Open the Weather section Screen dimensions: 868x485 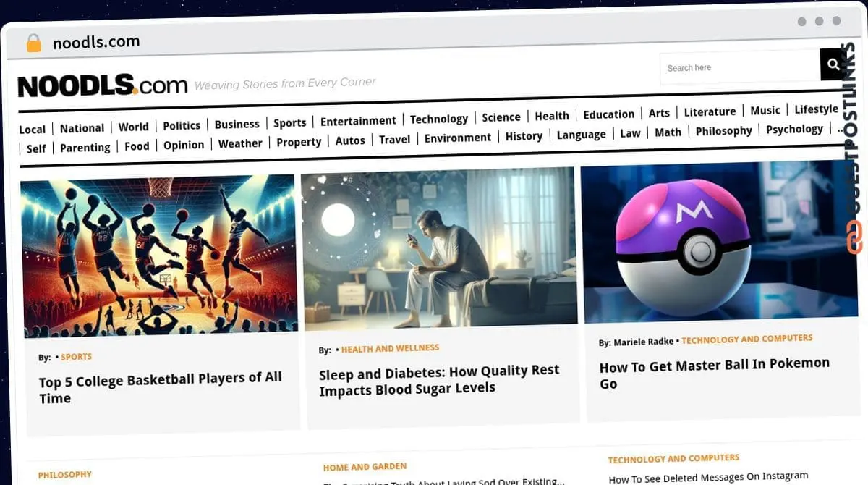pos(240,143)
